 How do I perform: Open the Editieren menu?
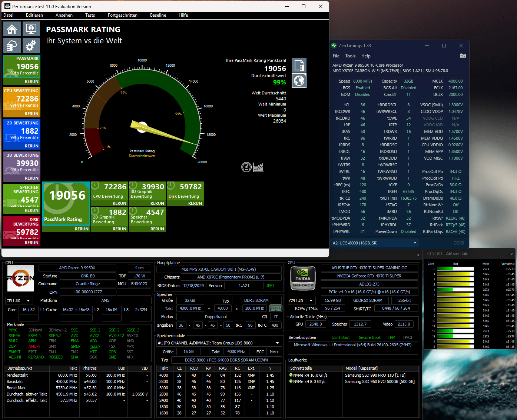(34, 15)
